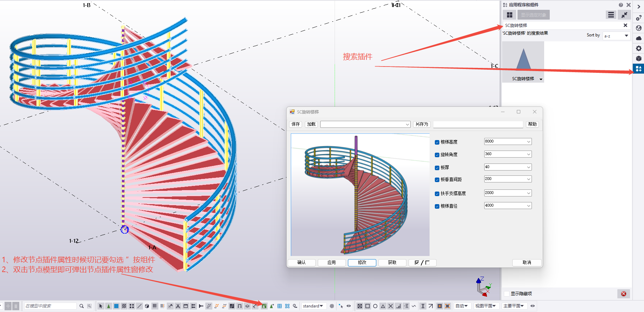Click the 另存为 button

pos(422,124)
